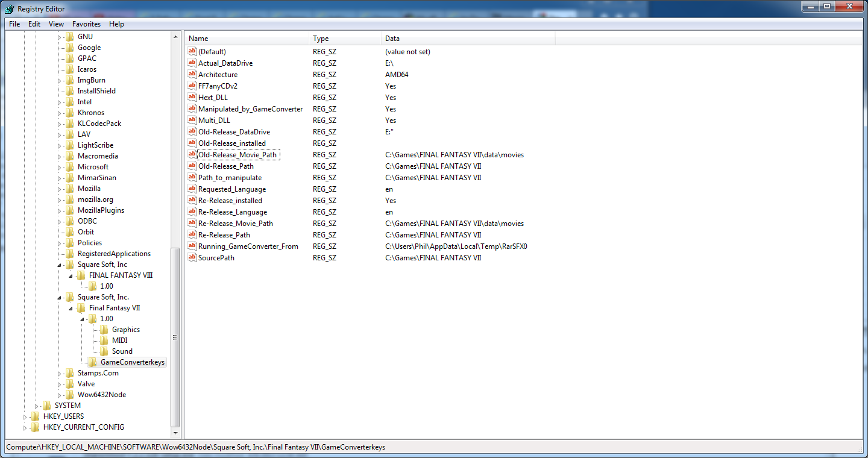Open the Favorites menu
The width and height of the screenshot is (868, 458).
click(x=86, y=24)
